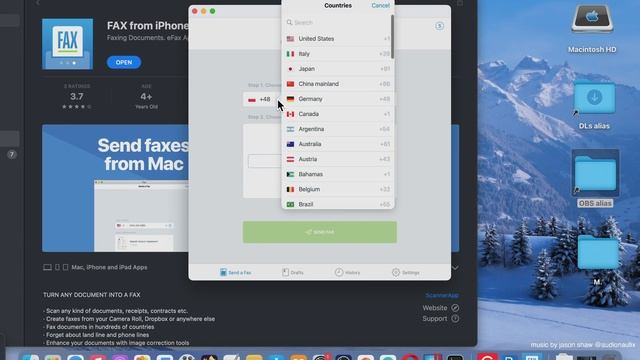Screen dimensions: 640x360
Task: Select Japan in the Countries list
Action: click(338, 69)
